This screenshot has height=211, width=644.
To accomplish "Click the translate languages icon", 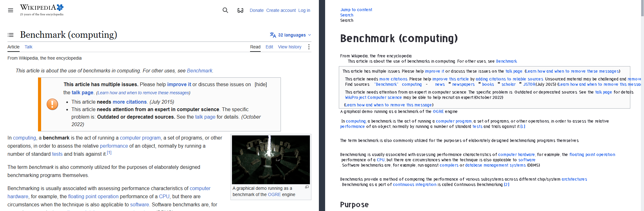I will (273, 35).
